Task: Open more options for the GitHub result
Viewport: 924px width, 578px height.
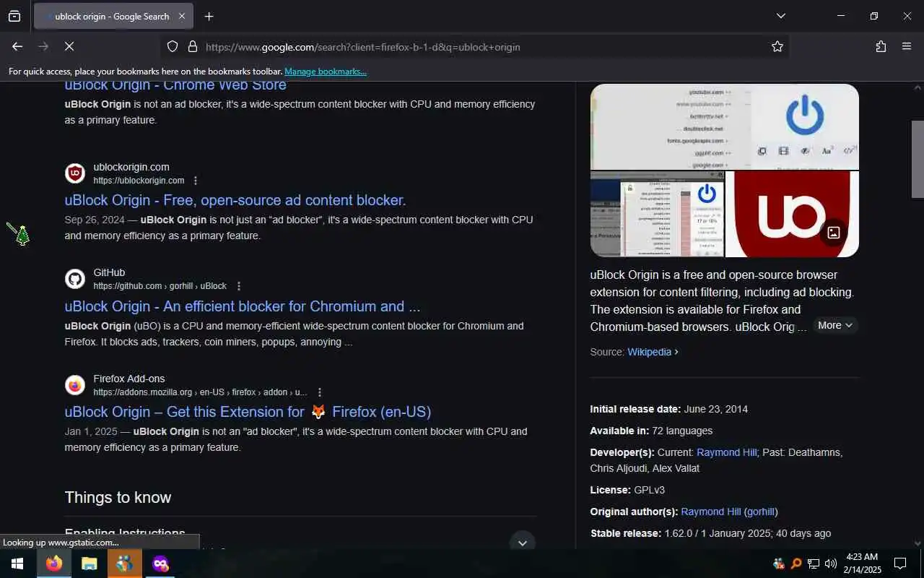Action: 239,286
